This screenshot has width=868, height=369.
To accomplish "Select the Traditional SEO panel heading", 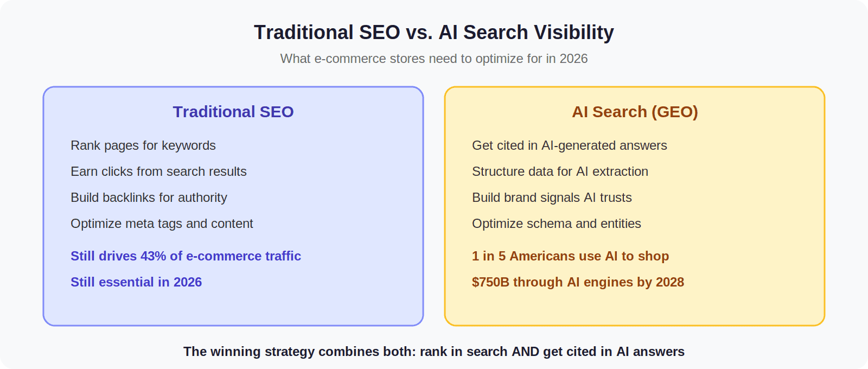I will (x=233, y=112).
